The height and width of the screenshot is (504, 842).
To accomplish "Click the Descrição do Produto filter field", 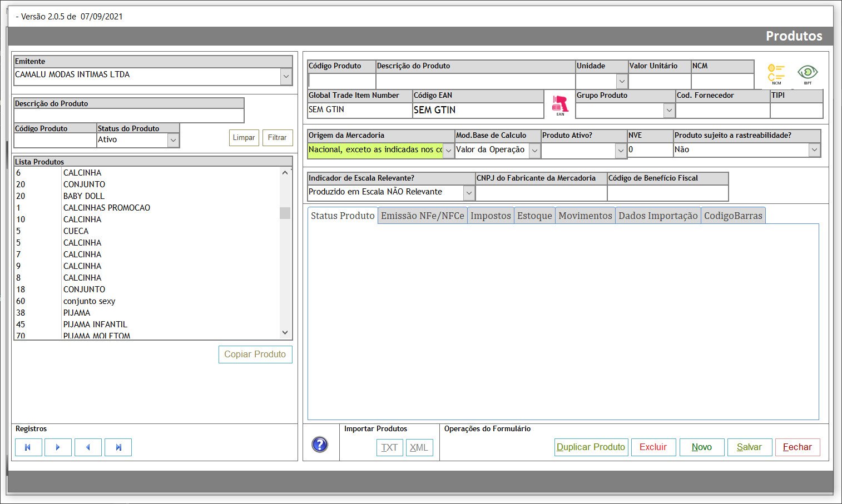I will click(128, 116).
